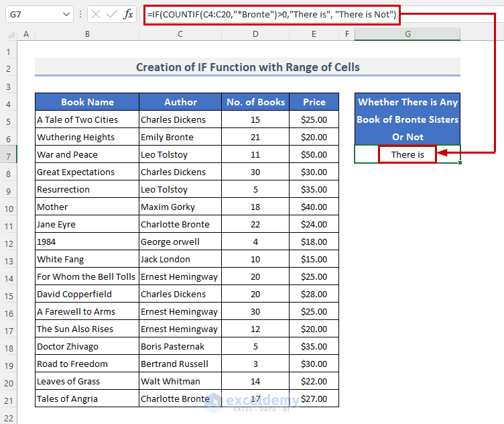The height and width of the screenshot is (424, 504).
Task: Click cell 'George orwell'
Action: [180, 242]
